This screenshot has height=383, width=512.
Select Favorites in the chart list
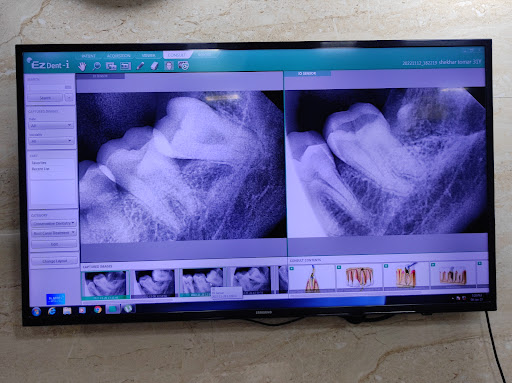39,163
